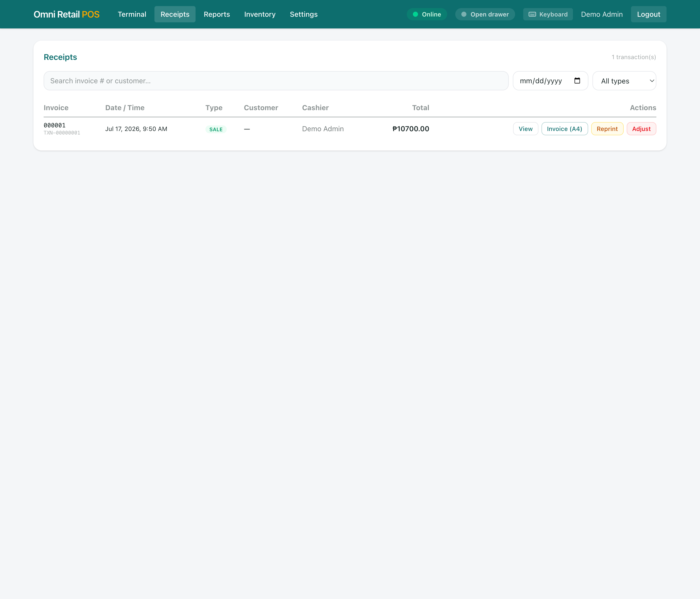View receipt for invoice 000001
Screen dimensions: 700x599
525,129
